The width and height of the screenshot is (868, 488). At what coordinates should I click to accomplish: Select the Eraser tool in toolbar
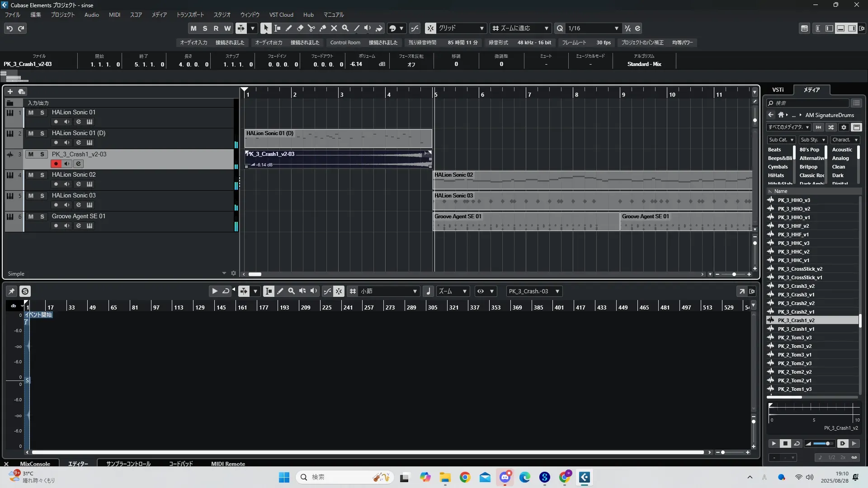pyautogui.click(x=300, y=28)
